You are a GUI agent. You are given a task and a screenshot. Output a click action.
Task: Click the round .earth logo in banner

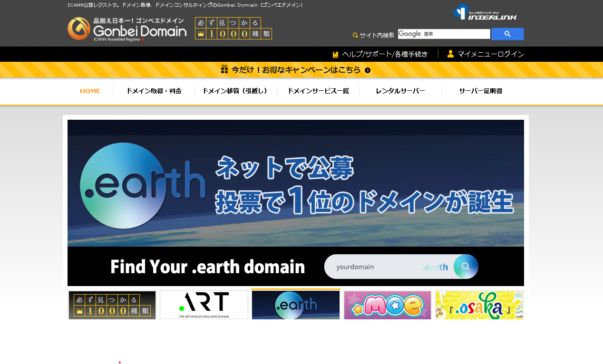[x=123, y=186]
